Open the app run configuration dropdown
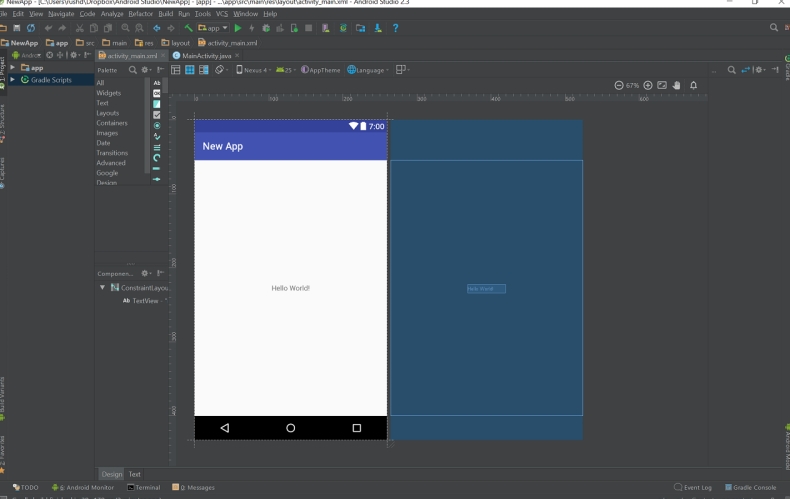Image resolution: width=790 pixels, height=499 pixels. pos(212,28)
